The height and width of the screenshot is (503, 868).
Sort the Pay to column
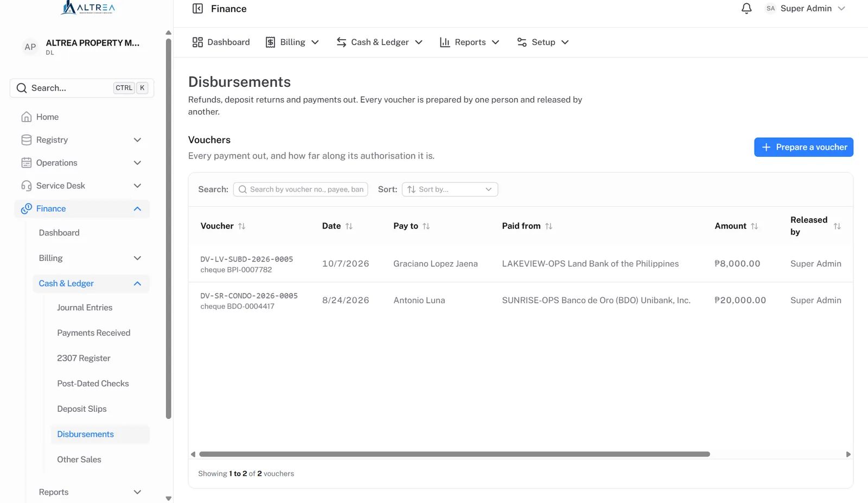pyautogui.click(x=426, y=226)
